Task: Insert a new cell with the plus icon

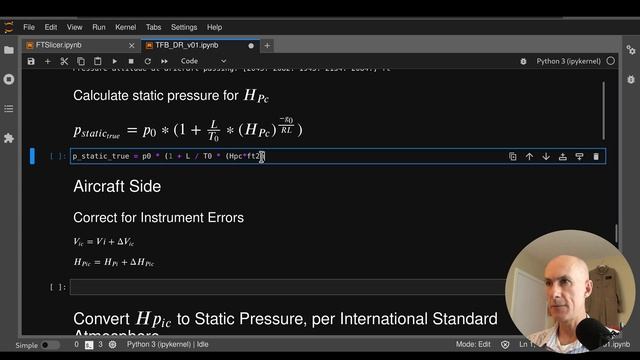Action: (x=48, y=61)
